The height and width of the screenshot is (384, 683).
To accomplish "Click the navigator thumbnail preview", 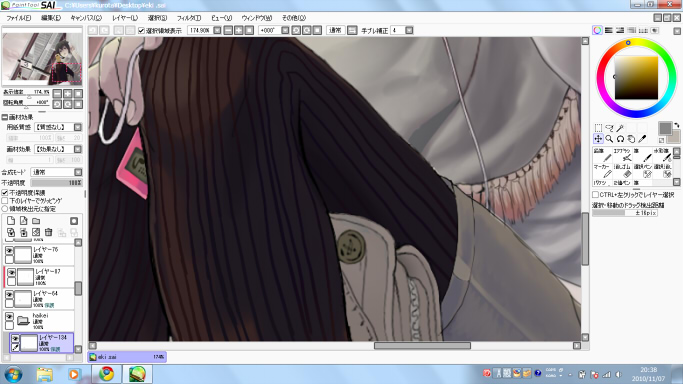I will coord(42,58).
